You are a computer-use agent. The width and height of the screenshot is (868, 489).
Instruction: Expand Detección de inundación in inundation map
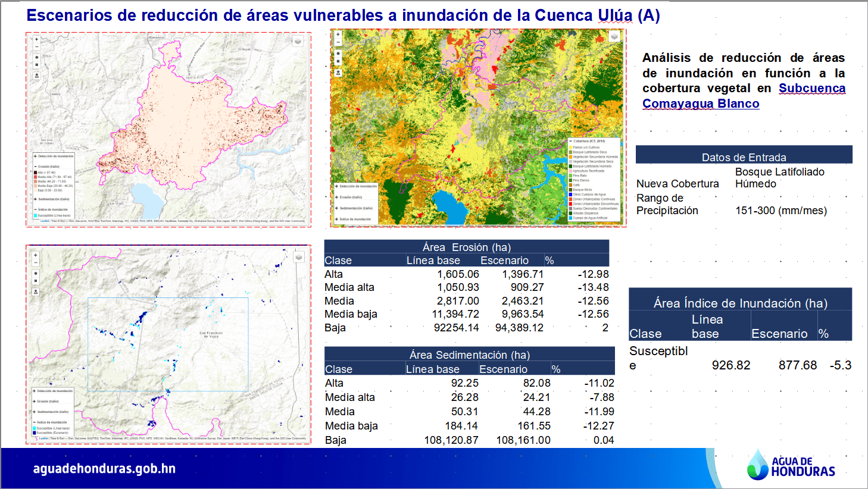click(35, 391)
